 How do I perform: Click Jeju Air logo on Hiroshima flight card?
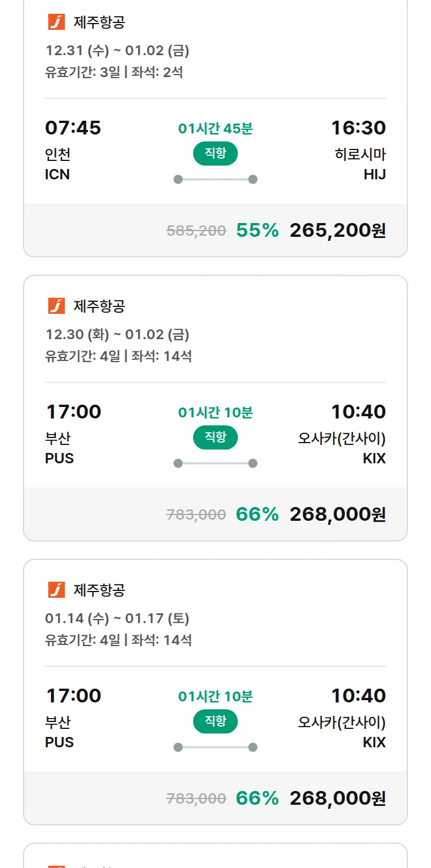[x=56, y=22]
